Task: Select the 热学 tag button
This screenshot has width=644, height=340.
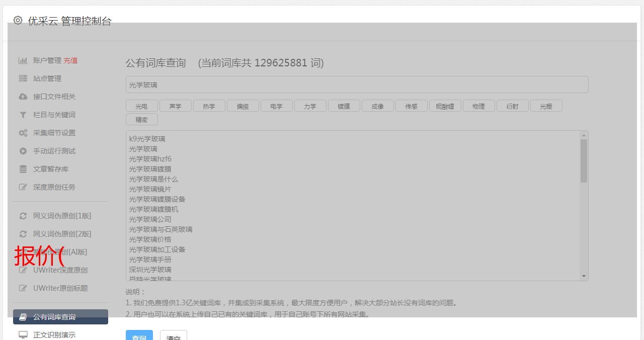Action: [x=209, y=106]
